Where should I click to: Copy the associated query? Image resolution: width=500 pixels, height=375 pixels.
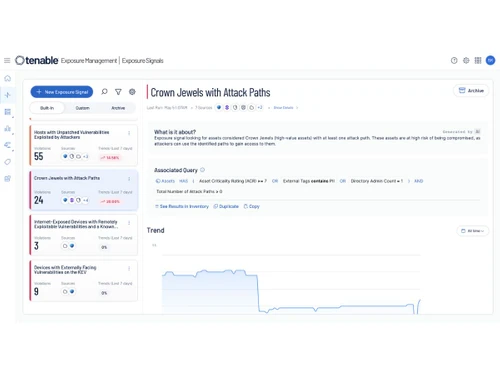[252, 206]
